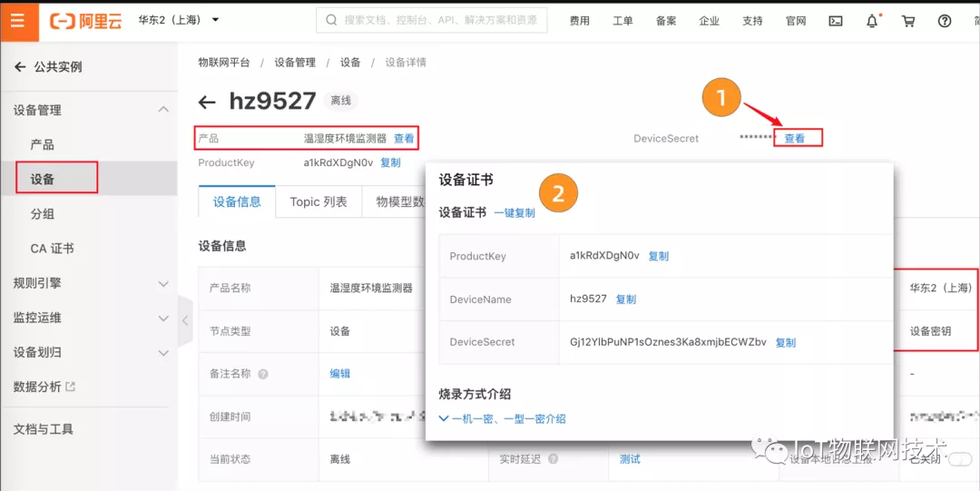Open the notifications bell

pos(872,21)
